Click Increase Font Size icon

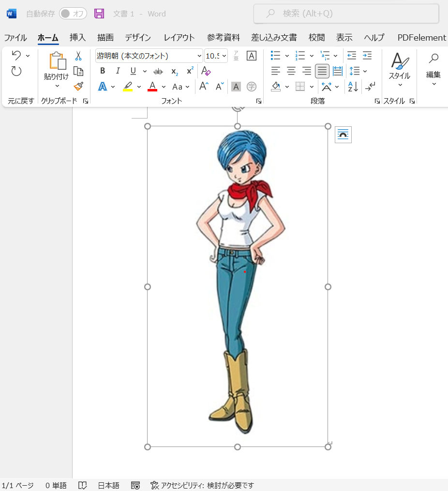pos(204,86)
